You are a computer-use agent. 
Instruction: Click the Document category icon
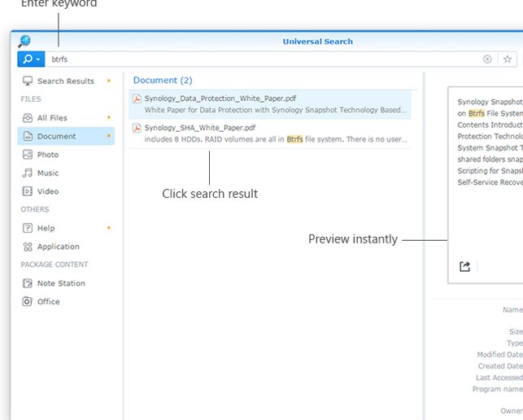click(x=28, y=136)
